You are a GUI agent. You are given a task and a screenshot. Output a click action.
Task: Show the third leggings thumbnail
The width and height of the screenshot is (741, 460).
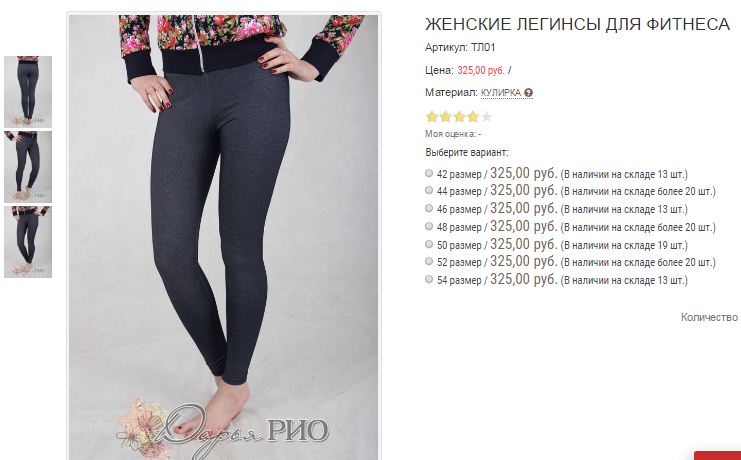pos(28,242)
